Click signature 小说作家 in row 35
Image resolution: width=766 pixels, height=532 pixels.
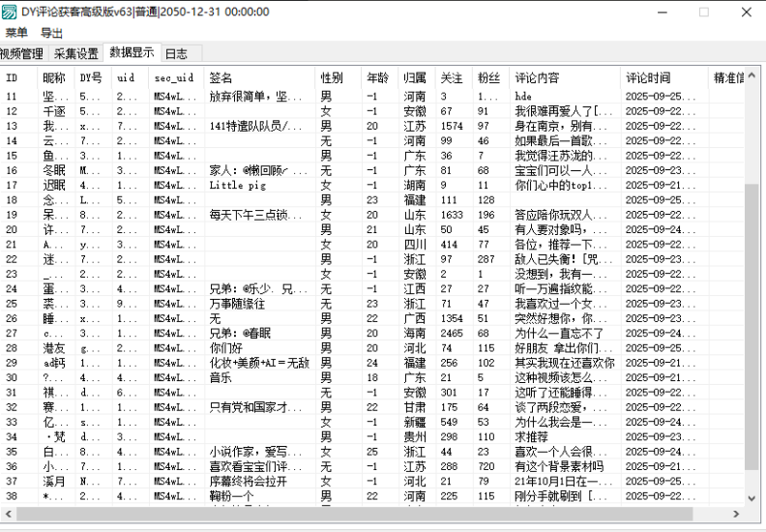249,452
